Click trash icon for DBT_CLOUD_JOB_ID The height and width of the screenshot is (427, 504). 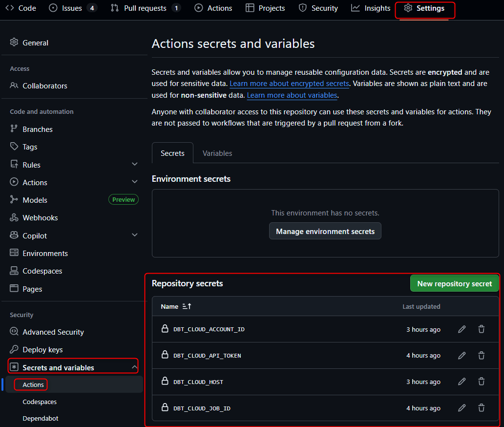pyautogui.click(x=481, y=408)
